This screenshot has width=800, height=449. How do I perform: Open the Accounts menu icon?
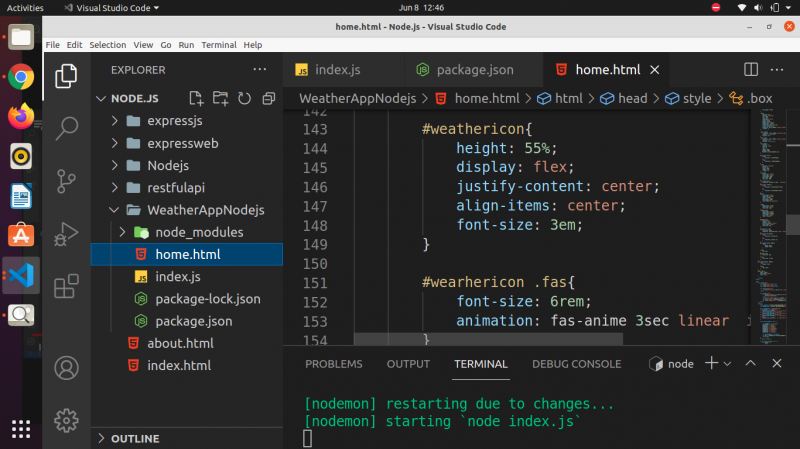point(66,368)
